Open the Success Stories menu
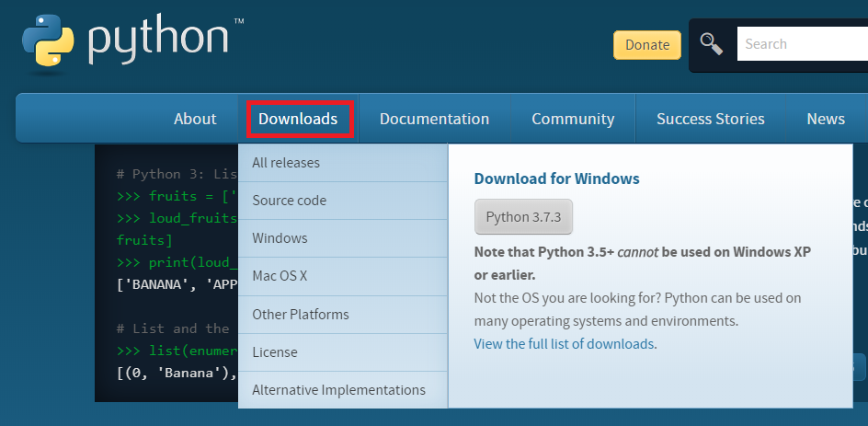Viewport: 868px width, 426px height. click(x=711, y=119)
